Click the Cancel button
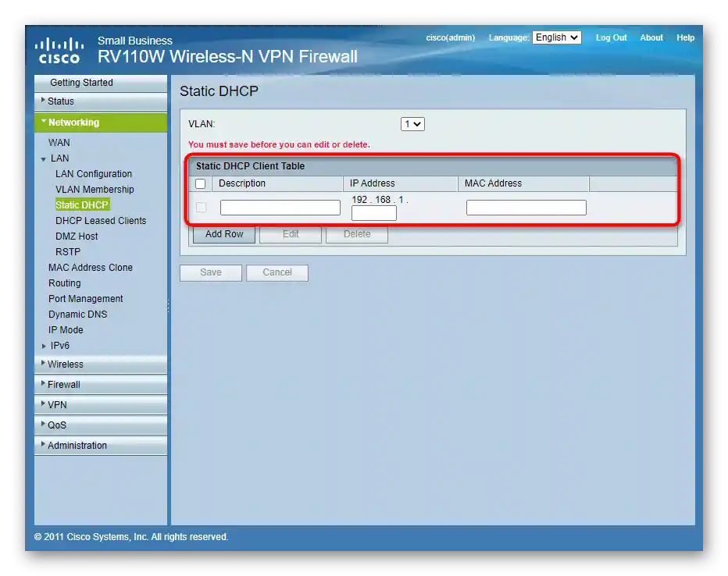Viewport: 728px width, 576px height. click(277, 272)
